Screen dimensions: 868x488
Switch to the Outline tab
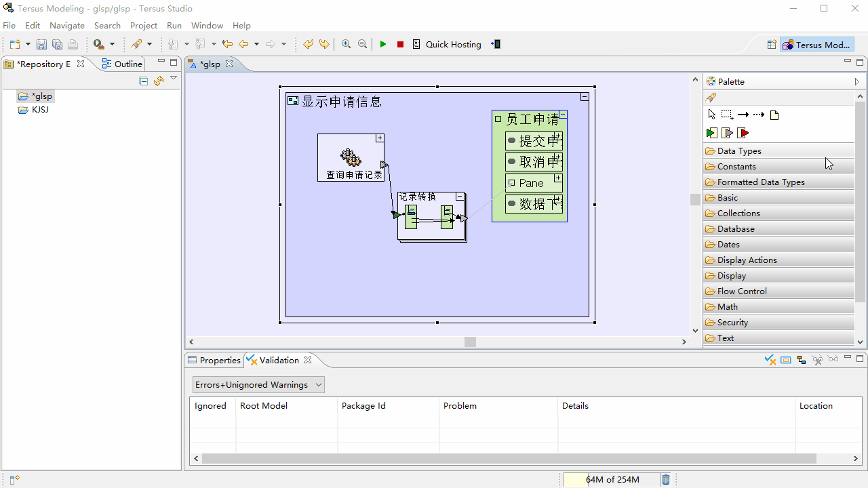tap(122, 64)
